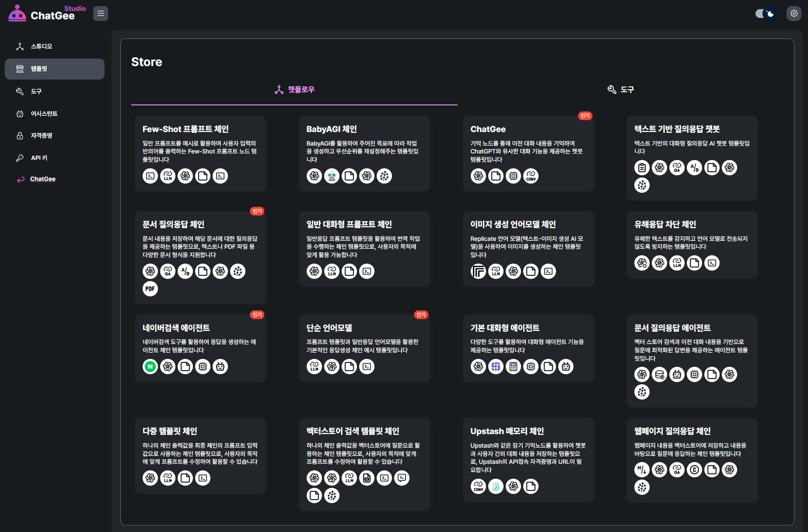Click the LLM icon in 단순 언어모델 card
808x532 pixels.
tap(314, 366)
